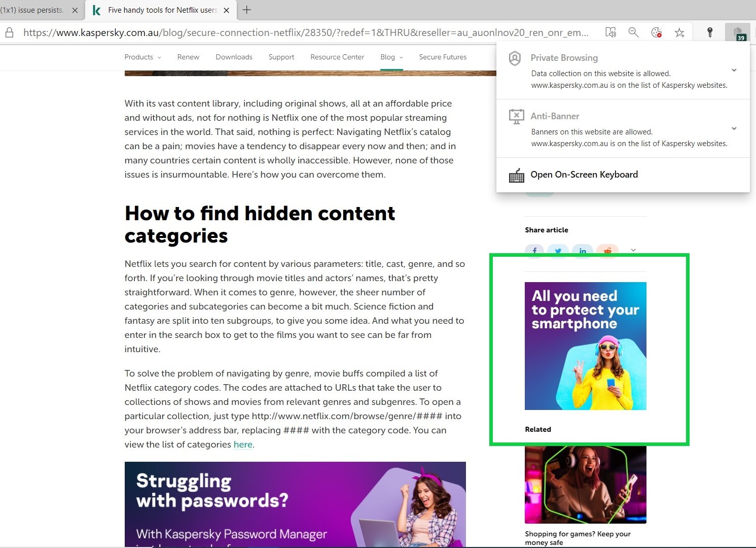Share the article on Reddit
The image size is (756, 548).
point(607,251)
